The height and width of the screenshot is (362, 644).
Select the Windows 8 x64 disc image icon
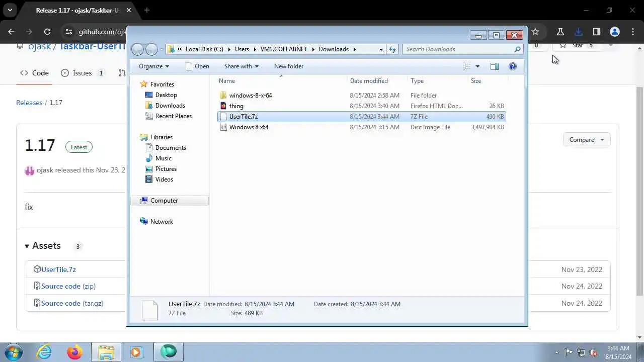tap(223, 127)
